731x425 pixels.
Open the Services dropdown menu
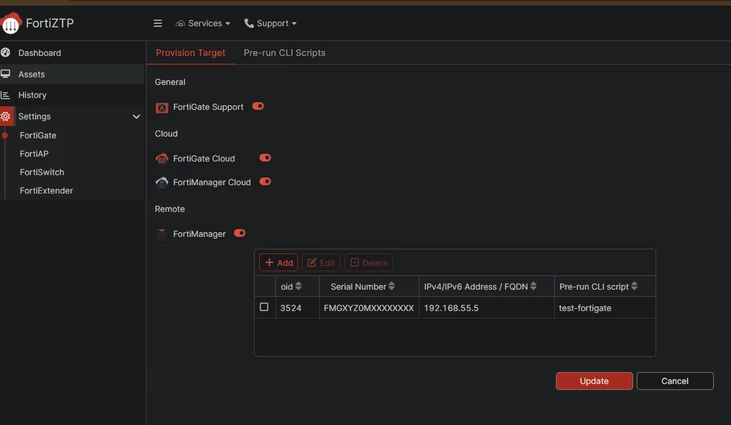[203, 23]
